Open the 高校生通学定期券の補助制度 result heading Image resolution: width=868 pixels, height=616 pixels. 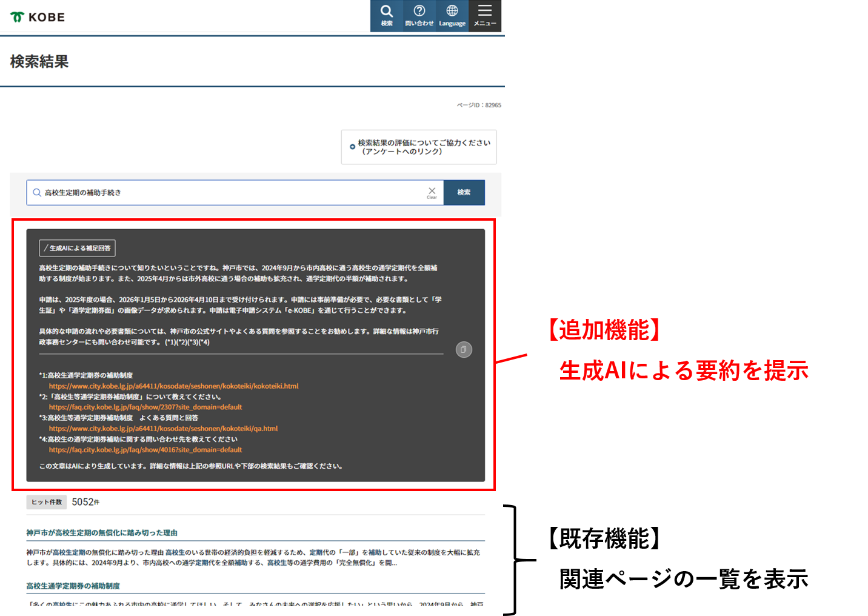click(72, 586)
